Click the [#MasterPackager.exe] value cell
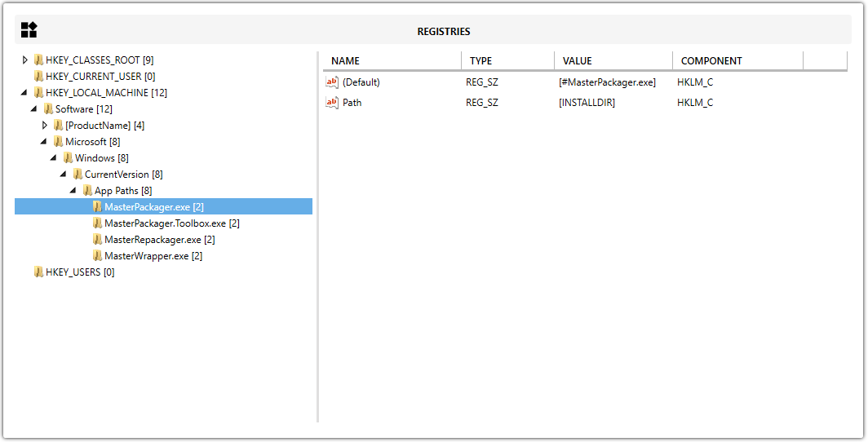The width and height of the screenshot is (868, 442). pos(607,82)
